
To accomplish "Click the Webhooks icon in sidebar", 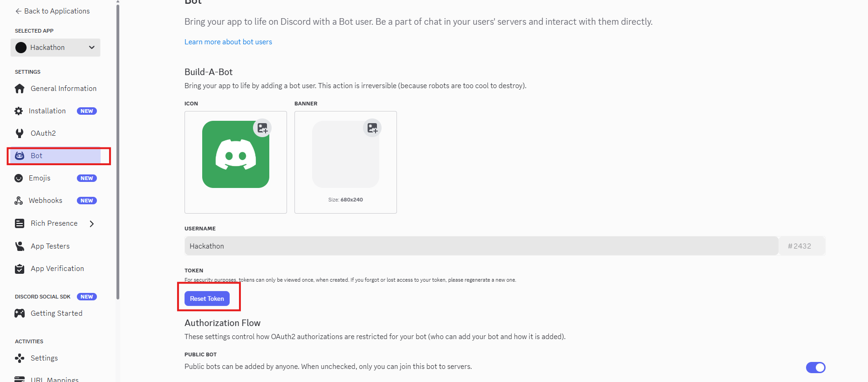I will (19, 201).
